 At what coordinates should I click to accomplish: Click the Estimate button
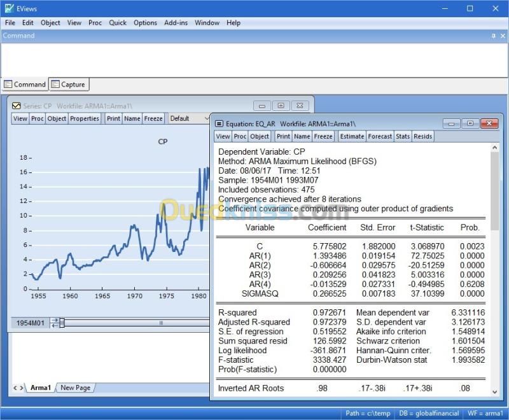(x=352, y=136)
